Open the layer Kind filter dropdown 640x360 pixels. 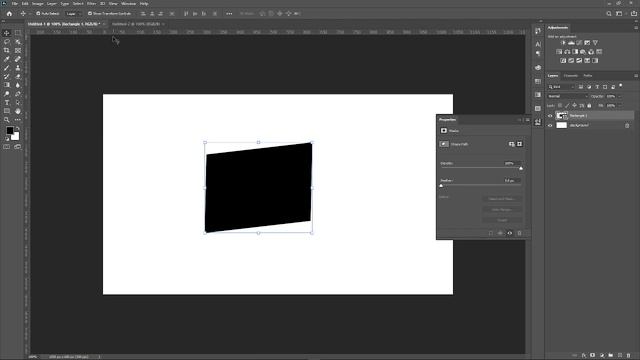[x=562, y=87]
